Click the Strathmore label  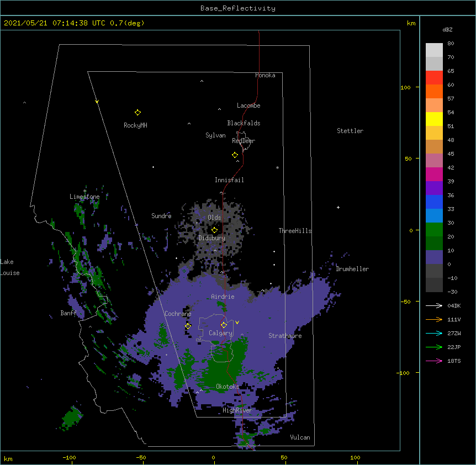[x=285, y=336]
